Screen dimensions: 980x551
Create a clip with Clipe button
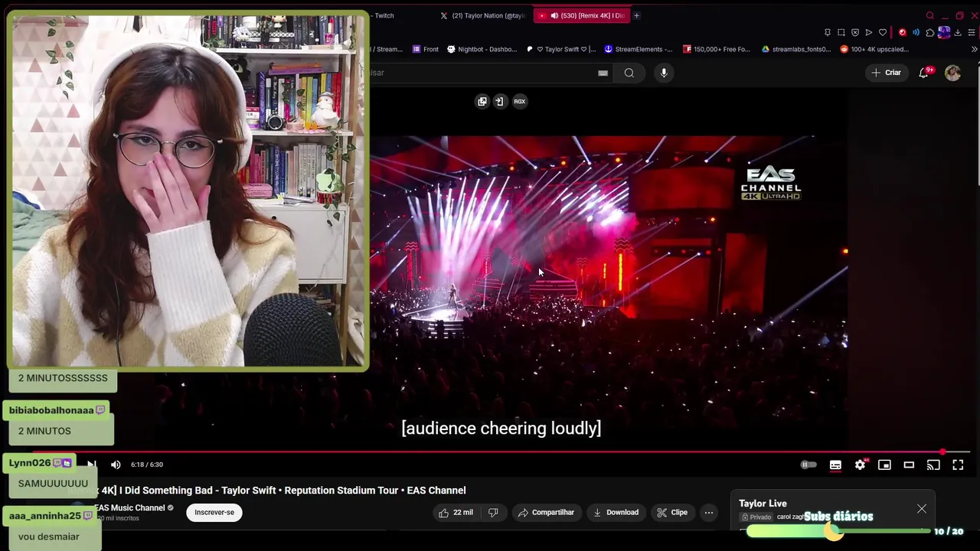672,513
